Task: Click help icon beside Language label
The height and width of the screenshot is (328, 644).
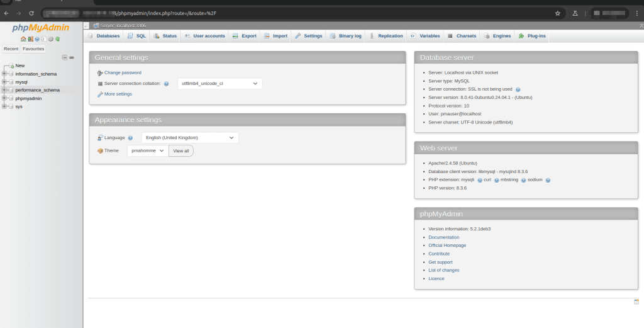Action: coord(130,138)
